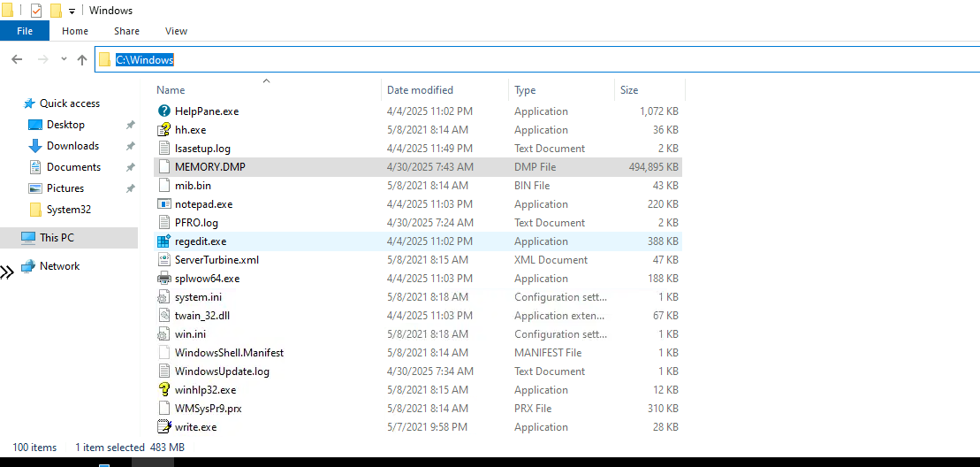Go up one folder level
This screenshot has height=467, width=980.
coord(82,59)
